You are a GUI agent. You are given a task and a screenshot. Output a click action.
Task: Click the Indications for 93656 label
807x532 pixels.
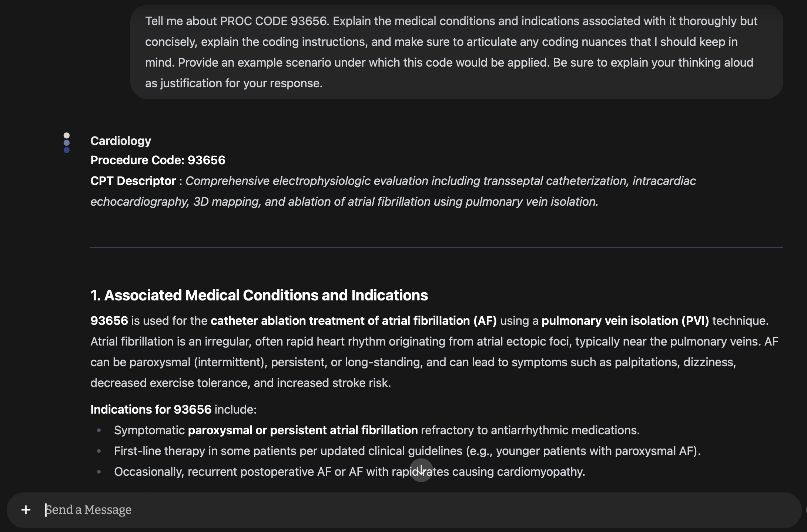click(x=151, y=410)
